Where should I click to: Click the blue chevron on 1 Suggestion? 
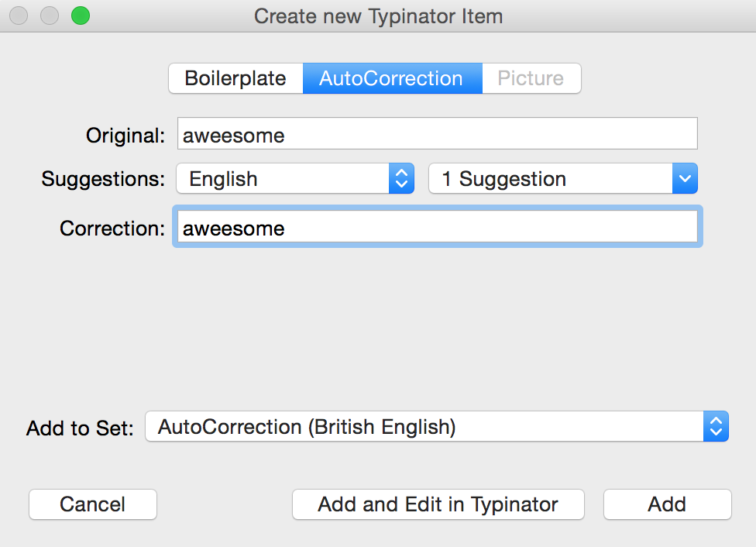[x=685, y=178]
